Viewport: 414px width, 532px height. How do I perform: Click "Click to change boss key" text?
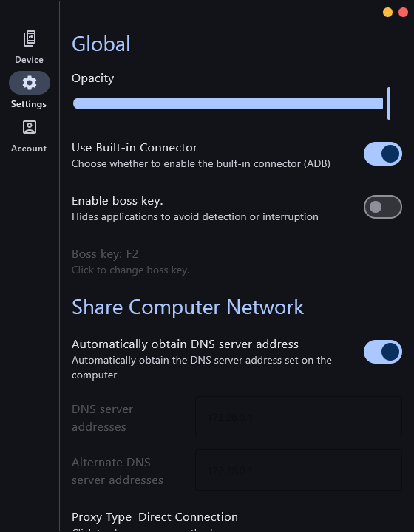click(x=131, y=270)
